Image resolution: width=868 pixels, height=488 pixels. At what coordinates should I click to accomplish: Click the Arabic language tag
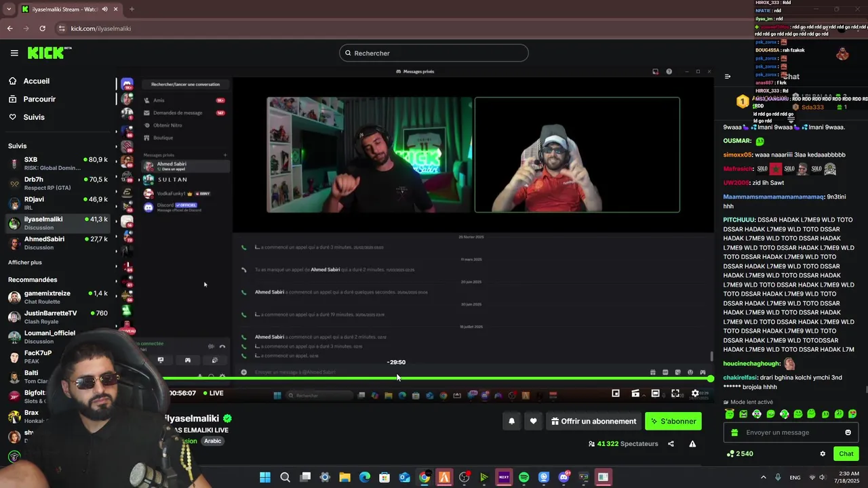pyautogui.click(x=213, y=441)
